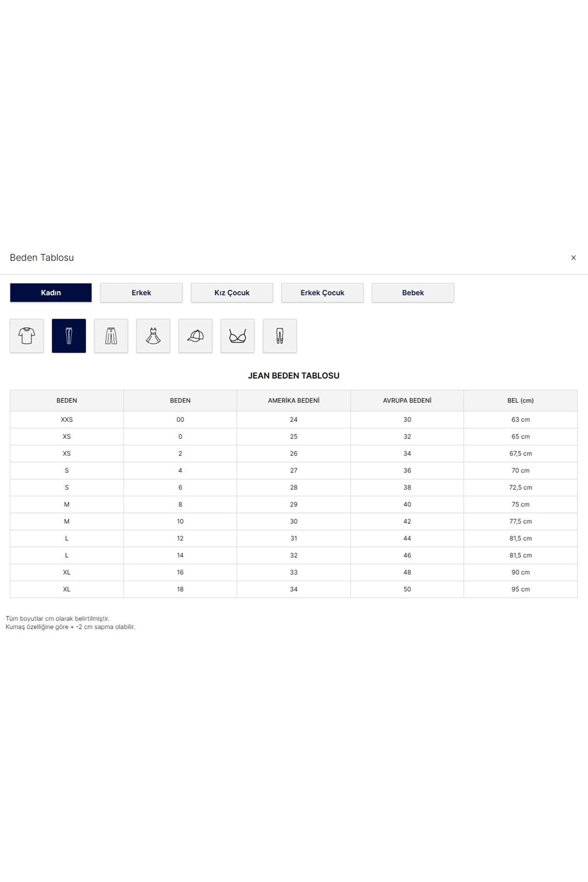Image resolution: width=588 pixels, height=882 pixels.
Task: Click the 95 cm waist cell
Action: click(x=520, y=589)
